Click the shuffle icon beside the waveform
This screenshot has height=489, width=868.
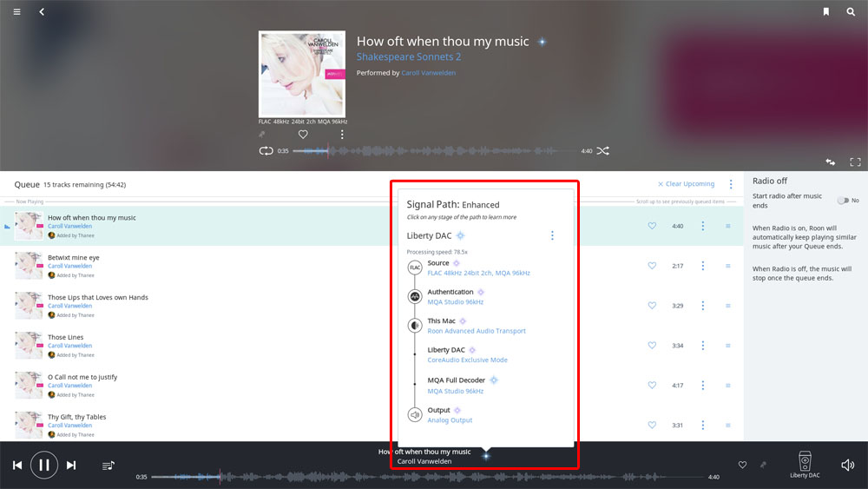(x=602, y=151)
